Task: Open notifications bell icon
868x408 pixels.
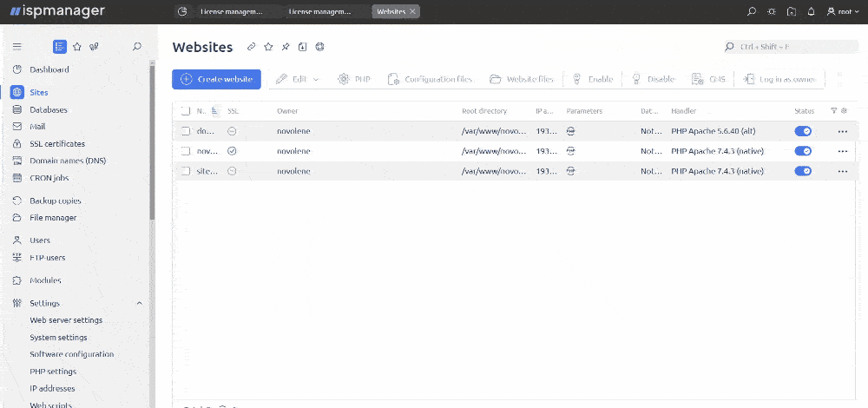Action: click(812, 11)
